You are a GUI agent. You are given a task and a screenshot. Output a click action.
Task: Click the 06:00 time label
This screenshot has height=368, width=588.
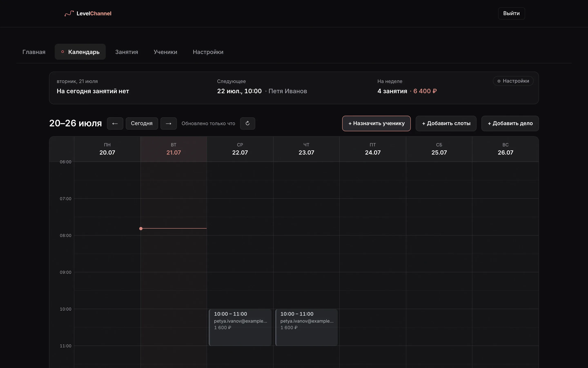66,162
